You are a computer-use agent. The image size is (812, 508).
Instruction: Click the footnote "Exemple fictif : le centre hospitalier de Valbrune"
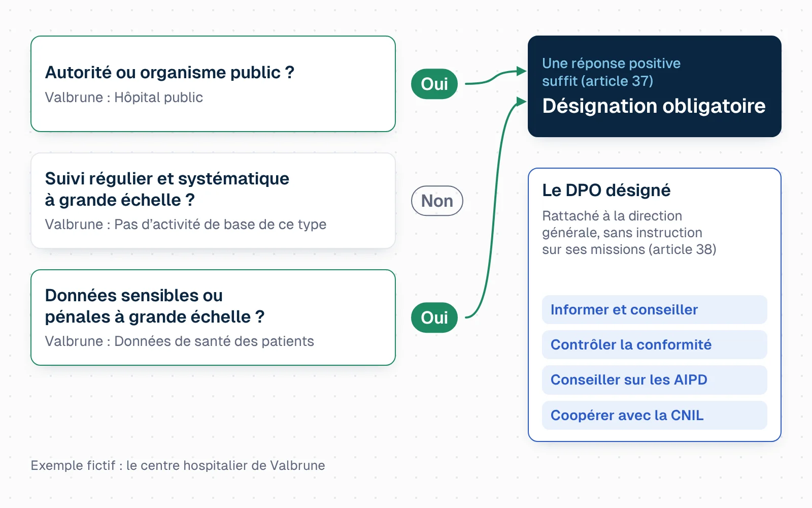tap(178, 465)
